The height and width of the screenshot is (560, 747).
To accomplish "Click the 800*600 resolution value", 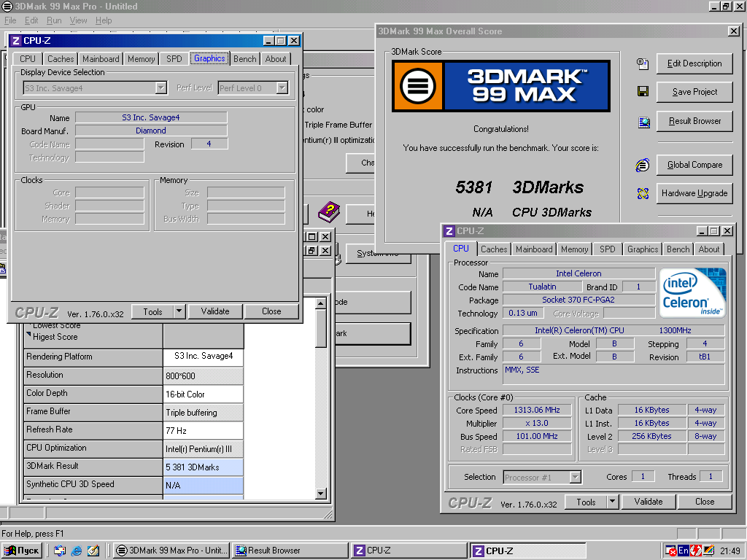I will point(203,376).
